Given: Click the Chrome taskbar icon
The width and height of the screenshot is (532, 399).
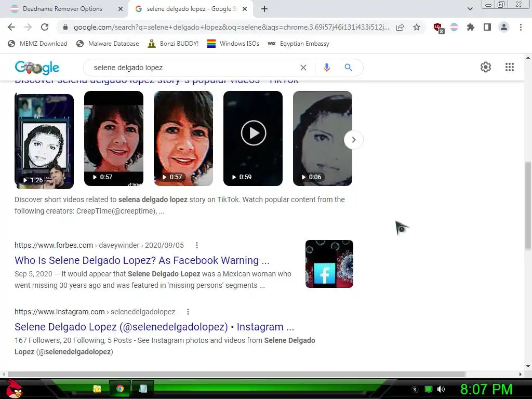Looking at the screenshot, I should coord(120,389).
